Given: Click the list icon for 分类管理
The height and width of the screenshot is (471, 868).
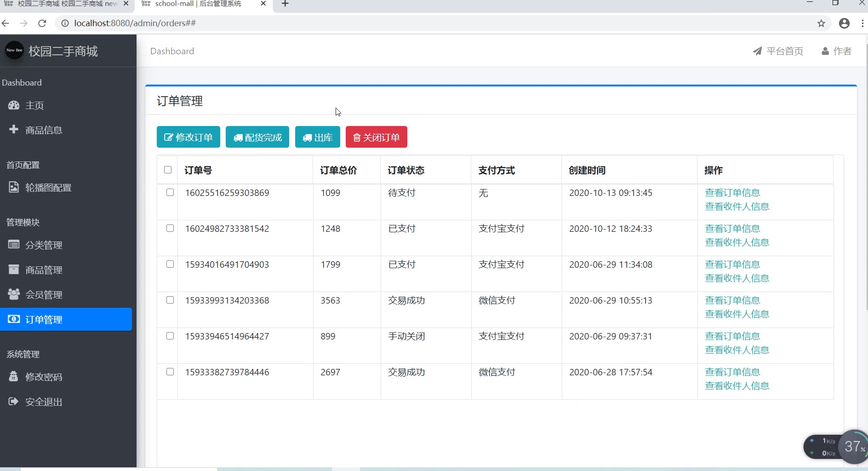Looking at the screenshot, I should [x=14, y=245].
